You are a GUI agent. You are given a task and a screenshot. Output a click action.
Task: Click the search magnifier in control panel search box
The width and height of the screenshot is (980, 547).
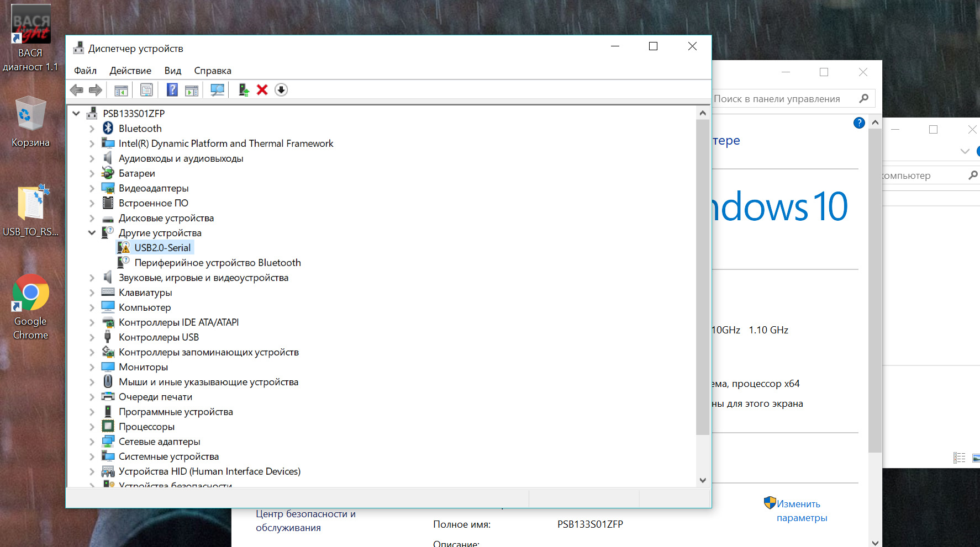coord(864,98)
